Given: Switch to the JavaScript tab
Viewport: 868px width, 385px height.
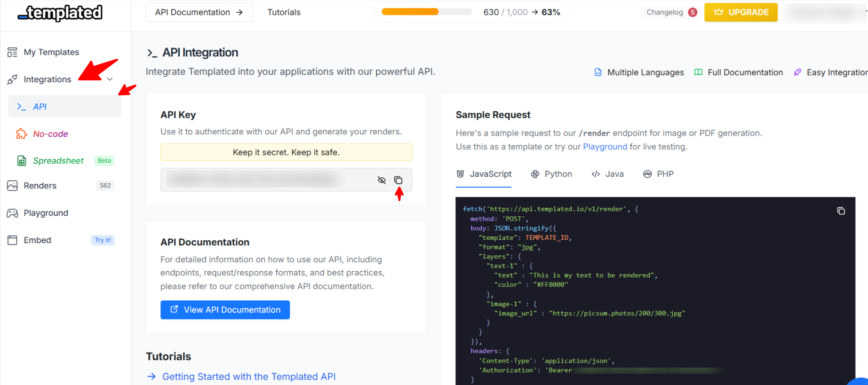Looking at the screenshot, I should [x=484, y=174].
